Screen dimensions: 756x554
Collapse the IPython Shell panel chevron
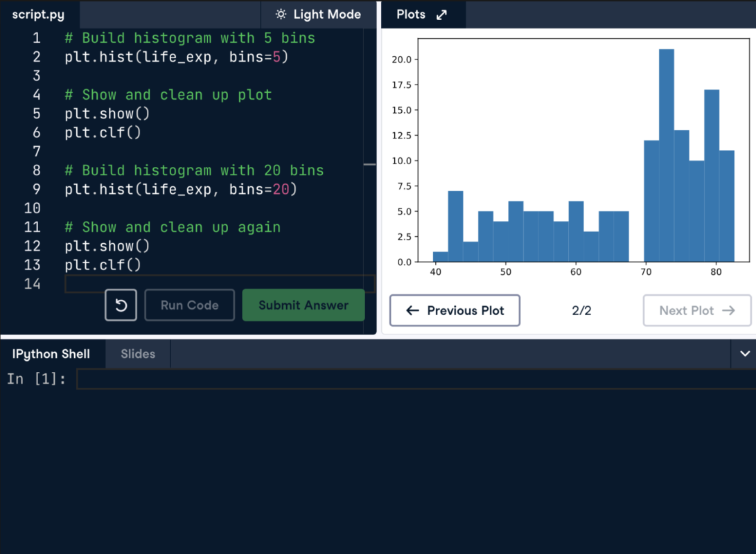click(x=744, y=354)
